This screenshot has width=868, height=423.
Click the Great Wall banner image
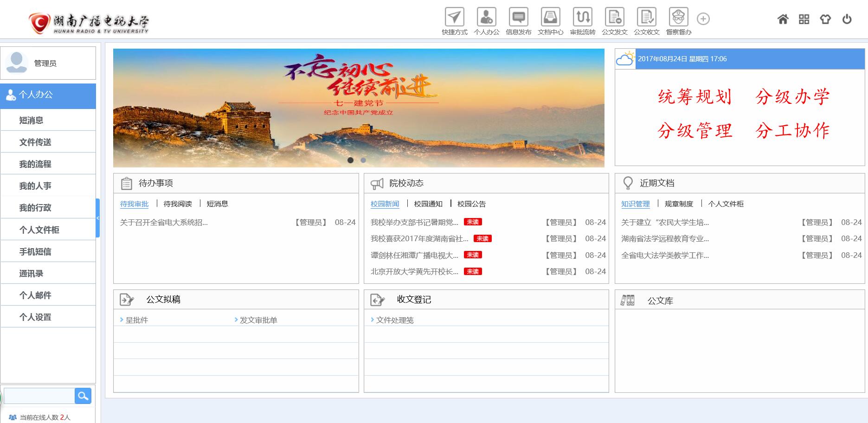[x=359, y=108]
